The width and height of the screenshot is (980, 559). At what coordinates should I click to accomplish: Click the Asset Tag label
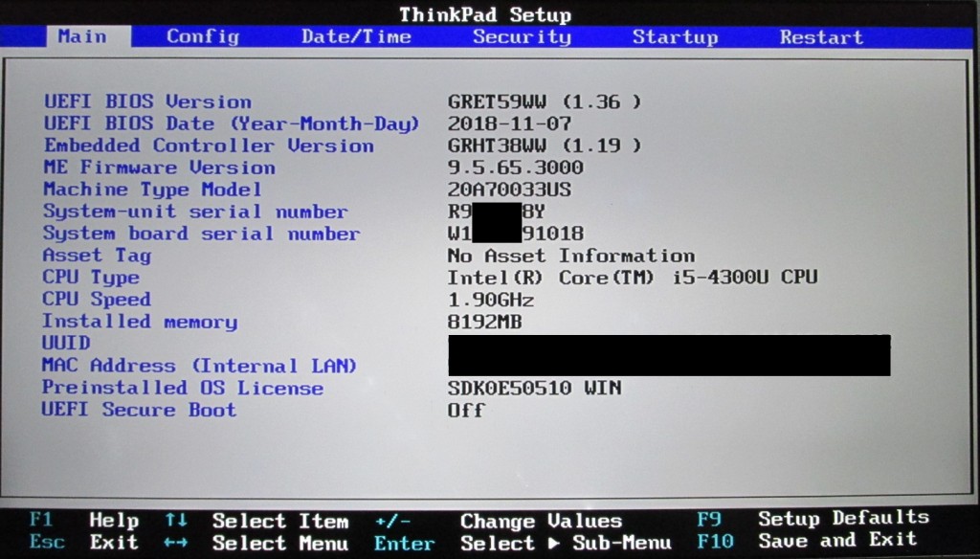coord(97,256)
